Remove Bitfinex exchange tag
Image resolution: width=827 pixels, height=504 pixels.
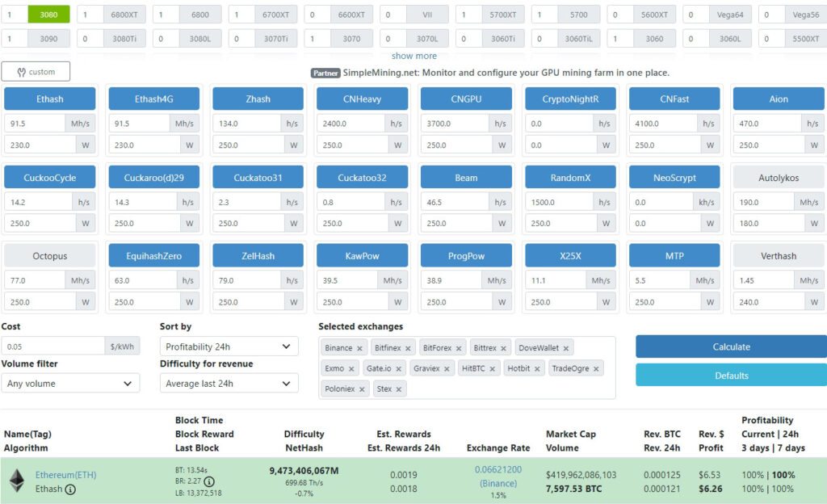pos(408,348)
